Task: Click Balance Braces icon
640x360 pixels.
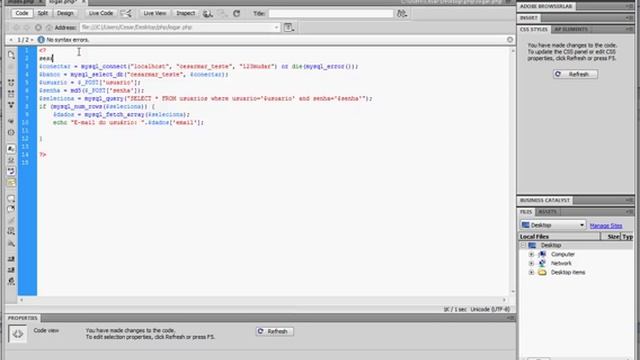Action: (11, 133)
